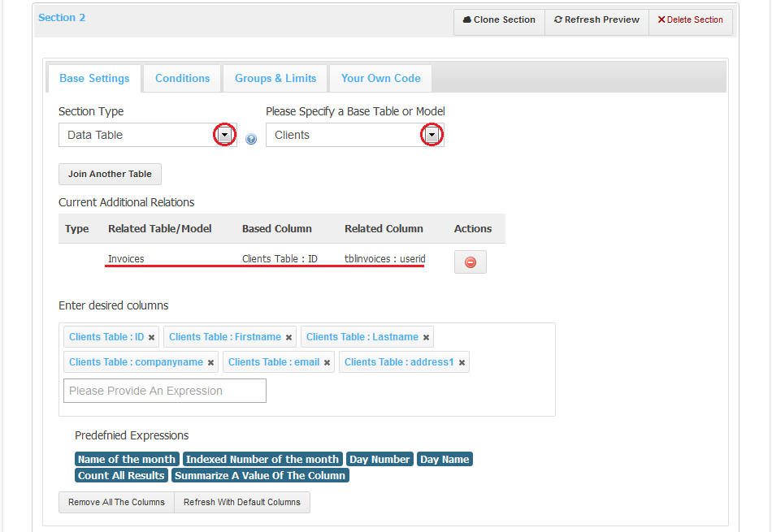Remove Clients Table : email column tag
The width and height of the screenshot is (772, 532).
(327, 363)
